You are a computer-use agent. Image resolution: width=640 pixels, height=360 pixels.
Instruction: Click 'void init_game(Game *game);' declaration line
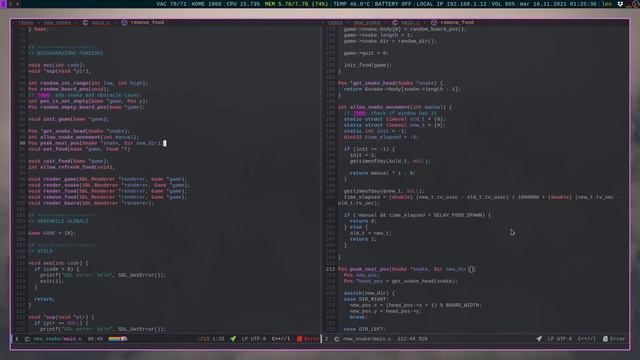click(69, 119)
